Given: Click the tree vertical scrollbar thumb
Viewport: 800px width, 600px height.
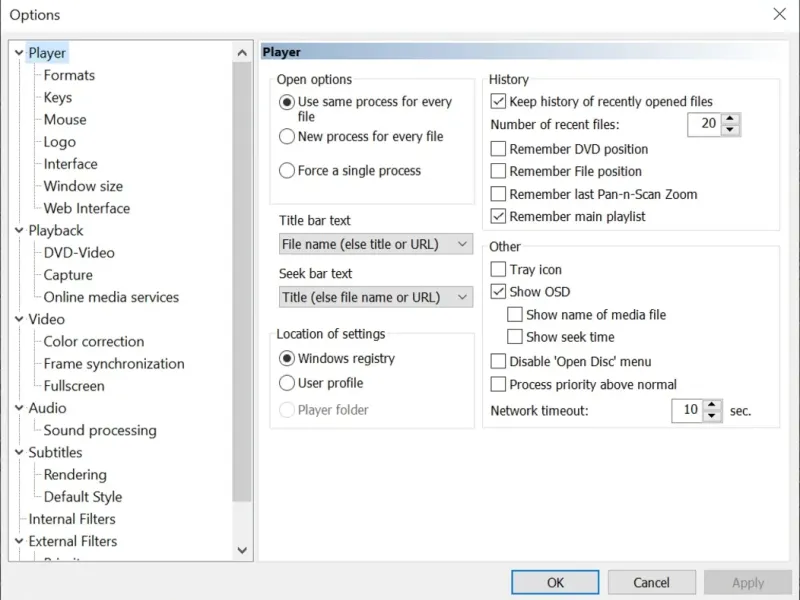Looking at the screenshot, I should point(242,282).
